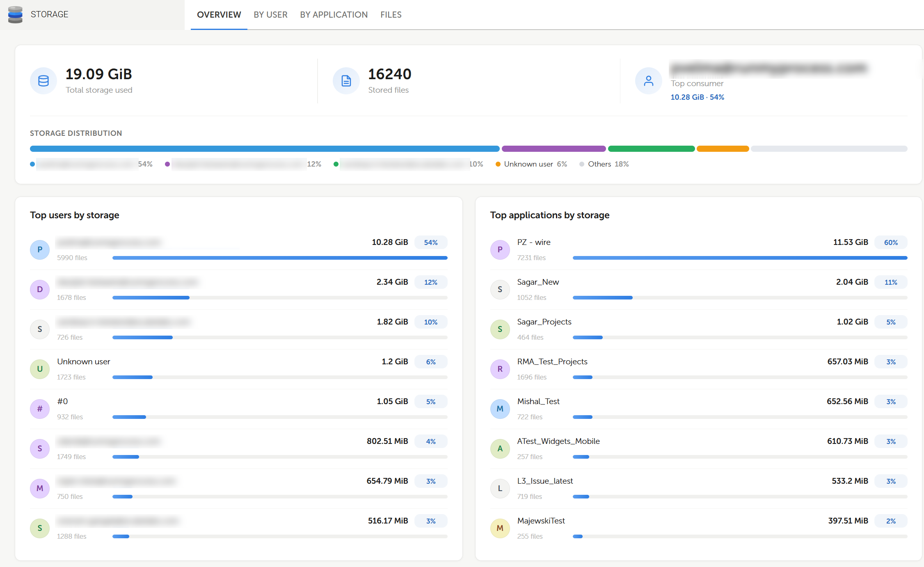Click the M avatar for Mishal_Test
The image size is (924, 567).
tap(500, 409)
